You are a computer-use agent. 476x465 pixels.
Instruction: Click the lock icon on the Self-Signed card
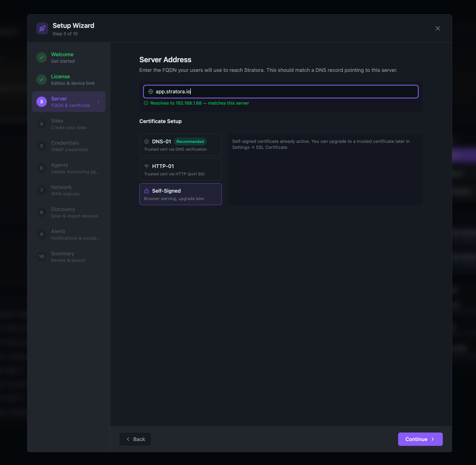point(147,191)
